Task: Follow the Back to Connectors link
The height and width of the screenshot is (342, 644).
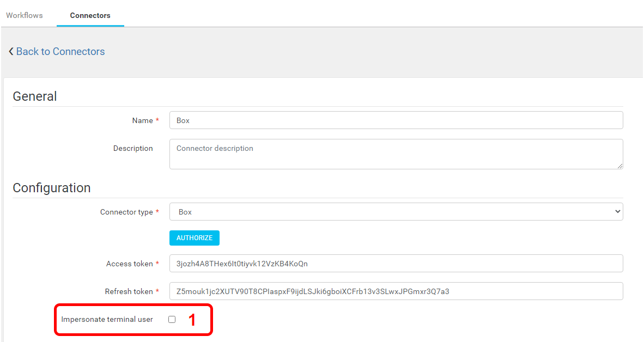Action: 60,51
